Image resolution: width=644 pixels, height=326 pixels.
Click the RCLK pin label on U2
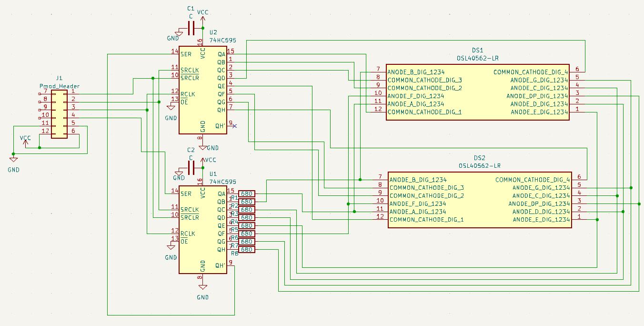coord(188,94)
